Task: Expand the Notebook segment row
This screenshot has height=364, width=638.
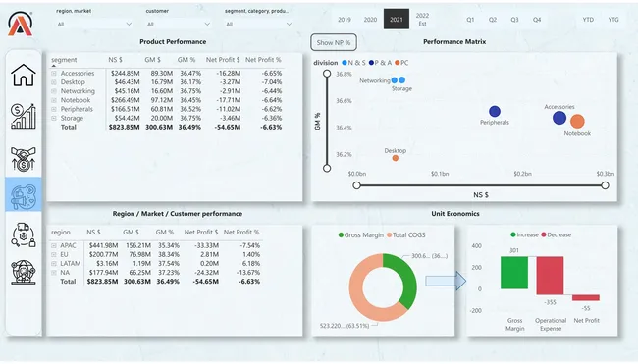Action: point(54,100)
